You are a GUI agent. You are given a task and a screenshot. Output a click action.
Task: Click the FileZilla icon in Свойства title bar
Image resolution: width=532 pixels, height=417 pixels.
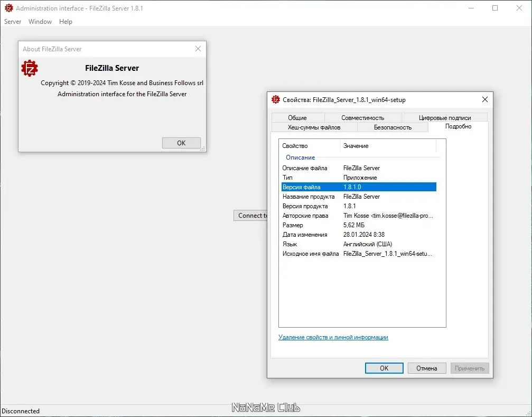pos(275,99)
